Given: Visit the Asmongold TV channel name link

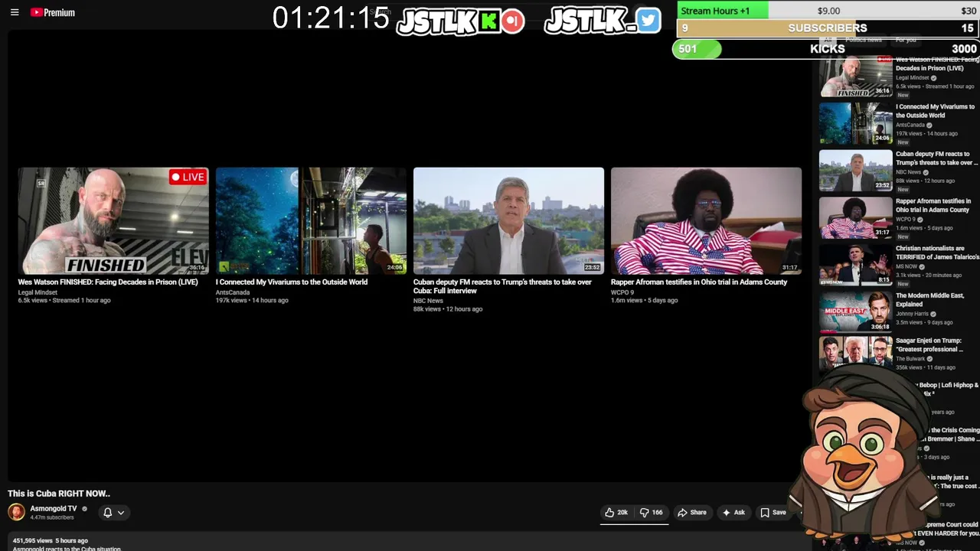Looking at the screenshot, I should click(x=54, y=509).
